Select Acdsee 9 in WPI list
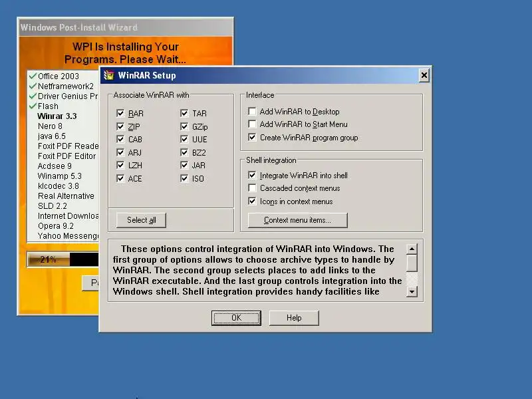Screen dimensions: 532x399 pos(55,166)
